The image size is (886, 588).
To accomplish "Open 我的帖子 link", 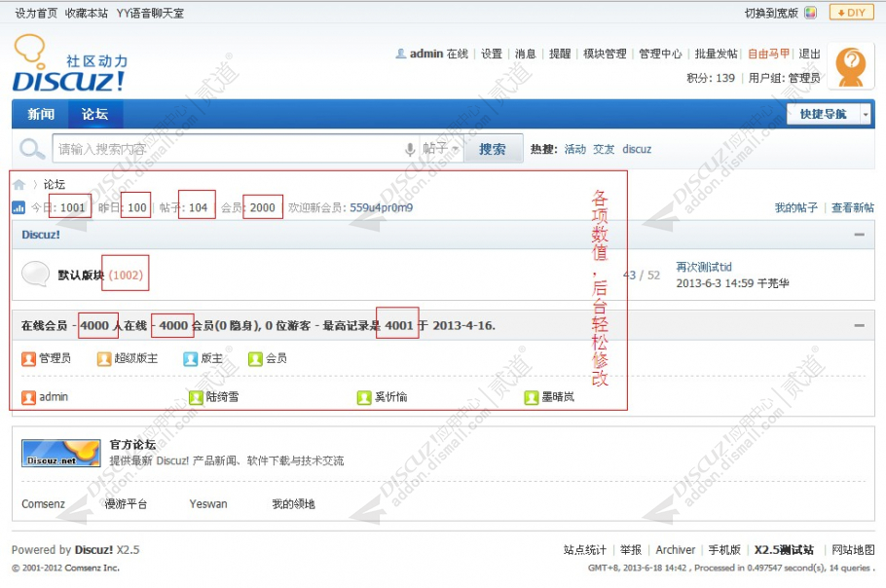I will [796, 208].
